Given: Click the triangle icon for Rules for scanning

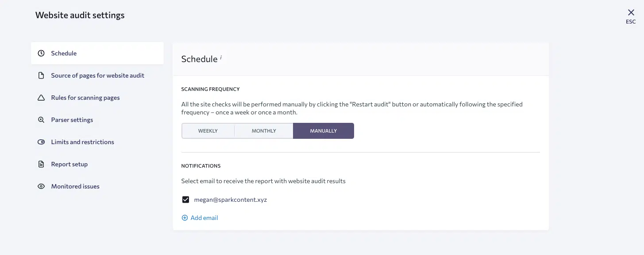Looking at the screenshot, I should (x=41, y=98).
